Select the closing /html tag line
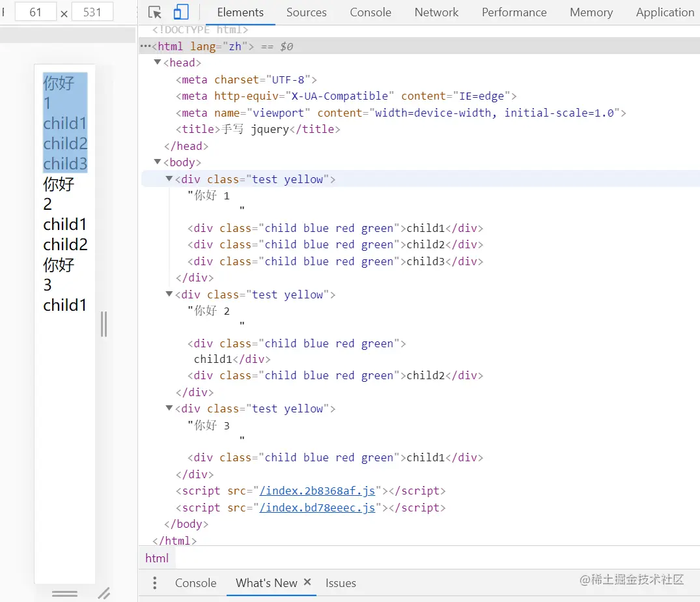This screenshot has width=700, height=602. coord(174,541)
